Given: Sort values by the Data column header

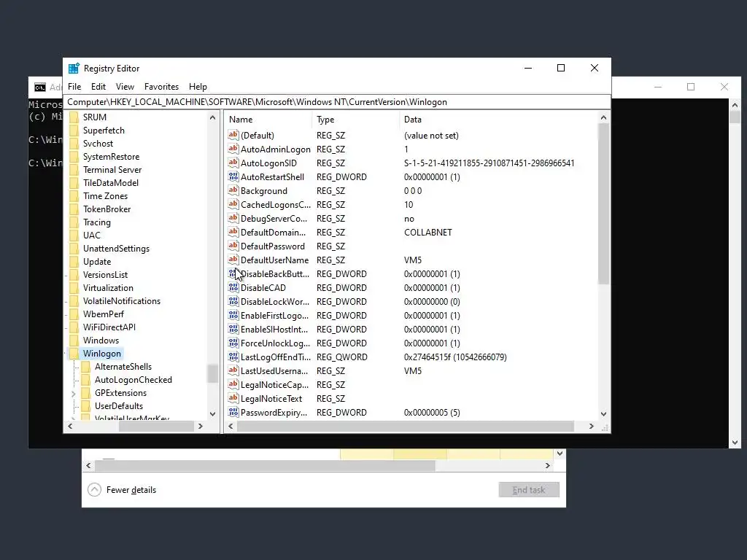Looking at the screenshot, I should coord(499,120).
